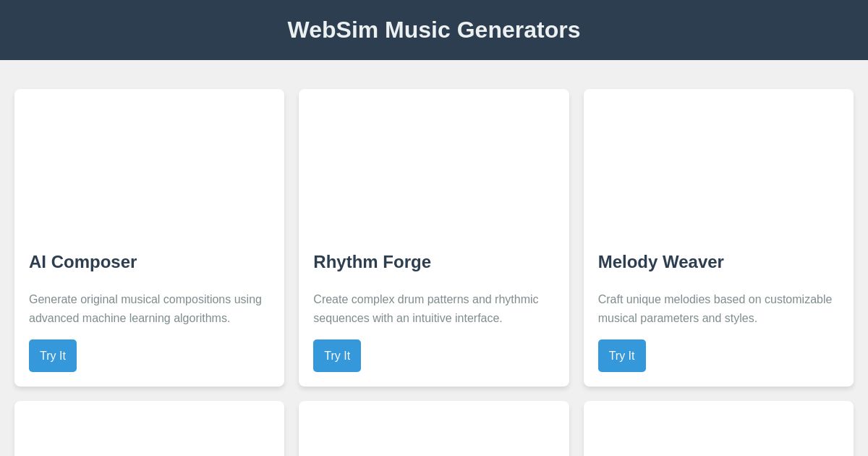Click the Melody Weaver title text
This screenshot has width=868, height=456.
(x=660, y=262)
